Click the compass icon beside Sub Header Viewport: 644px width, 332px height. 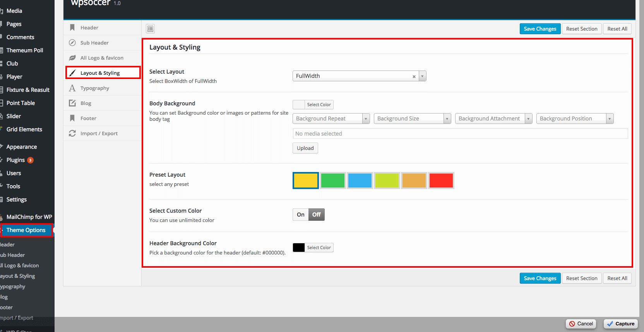coord(72,43)
